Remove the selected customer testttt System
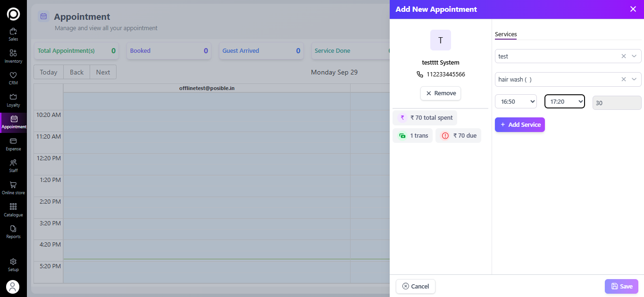Image resolution: width=644 pixels, height=297 pixels. click(x=440, y=93)
